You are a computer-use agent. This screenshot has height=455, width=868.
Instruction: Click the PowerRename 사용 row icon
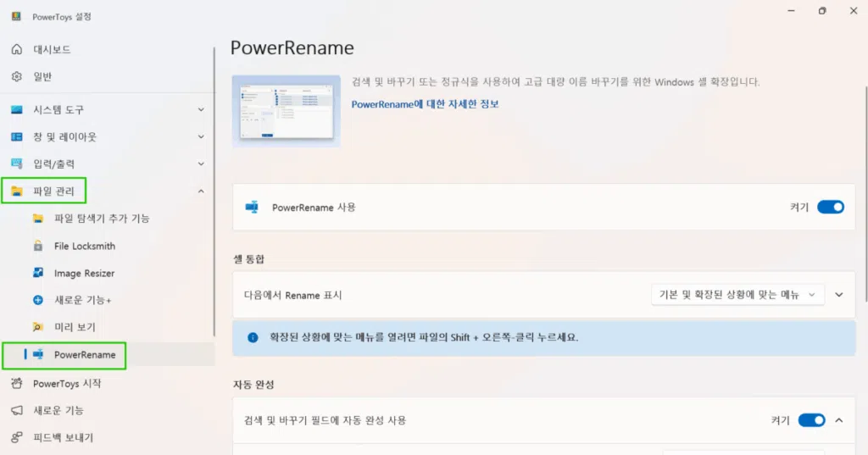coord(252,207)
